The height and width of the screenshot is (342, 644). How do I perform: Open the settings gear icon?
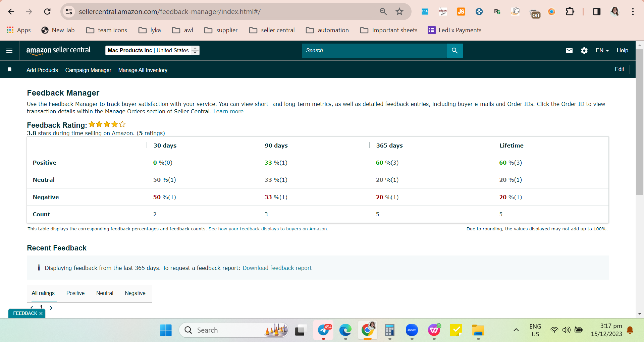pyautogui.click(x=584, y=51)
